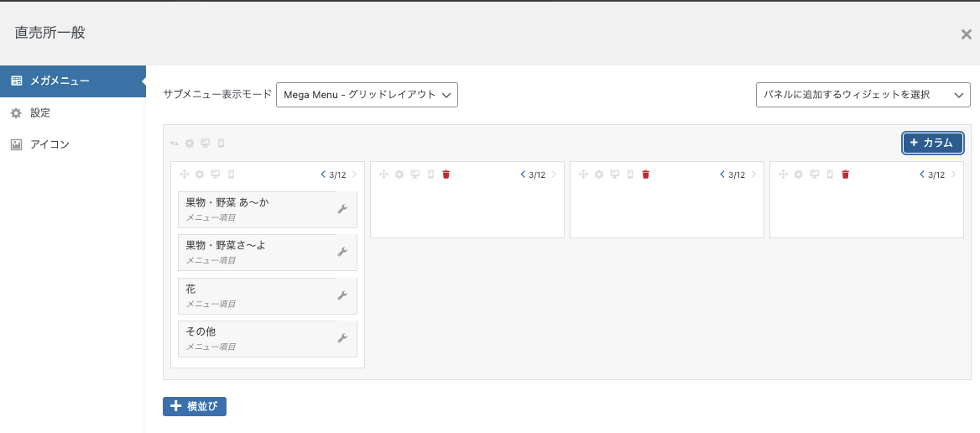980x433 pixels.
Task: Open gear settings of the third column
Action: coord(599,175)
